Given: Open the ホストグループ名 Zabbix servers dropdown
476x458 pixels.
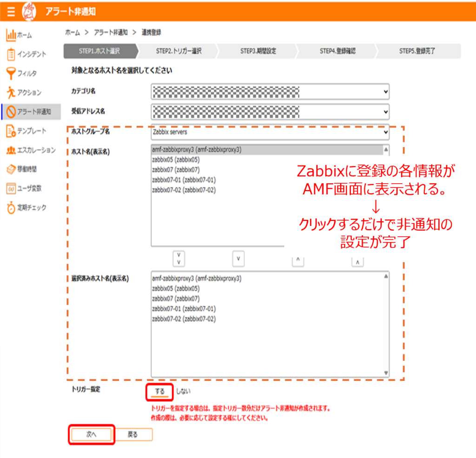Looking at the screenshot, I should [270, 132].
